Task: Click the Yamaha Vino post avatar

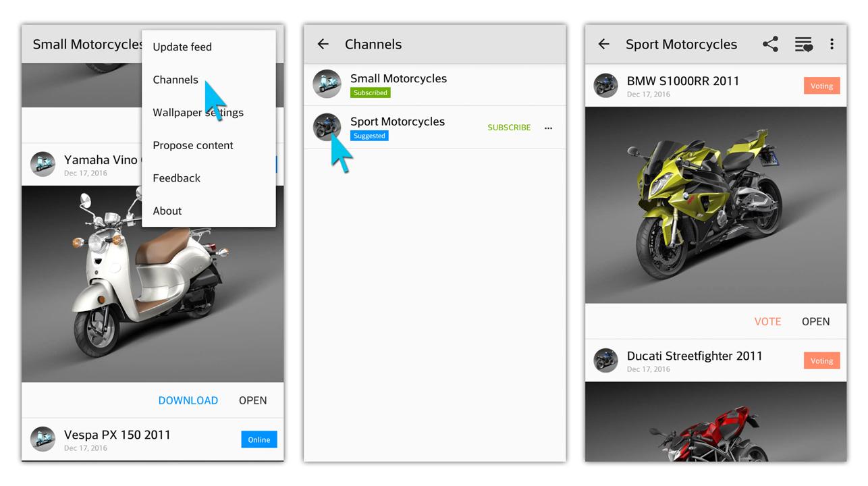Action: 43,164
